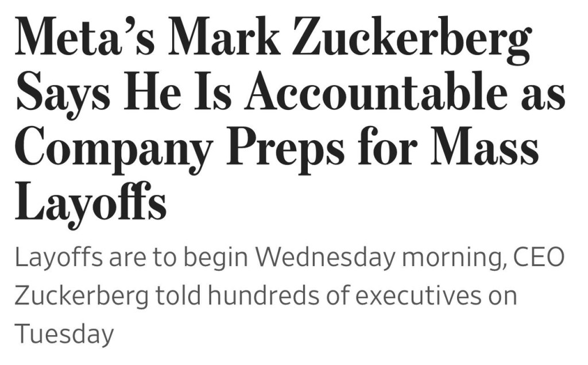Click "CEO" in the subheading
The height and width of the screenshot is (365, 588).
tap(537, 259)
